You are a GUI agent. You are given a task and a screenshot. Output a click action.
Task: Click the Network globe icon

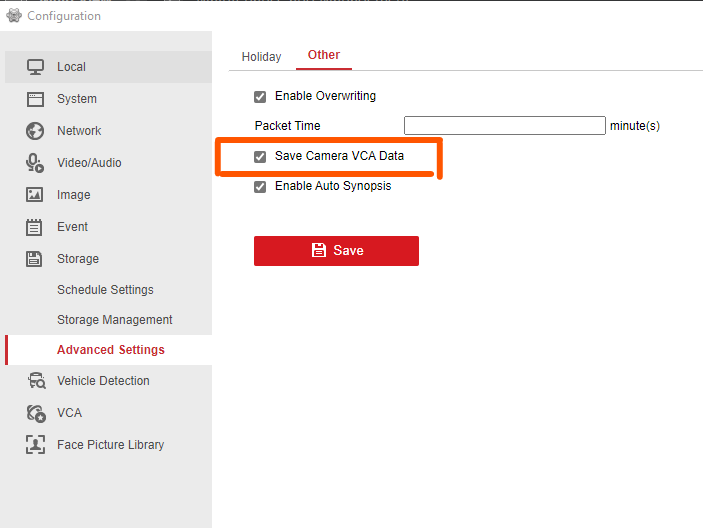click(35, 131)
